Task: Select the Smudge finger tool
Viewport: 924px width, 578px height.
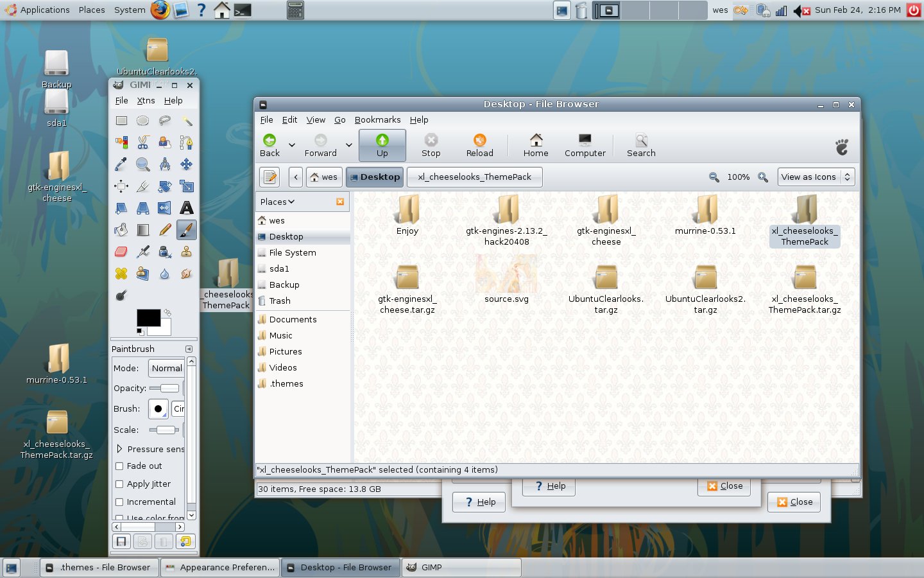Action: click(x=187, y=274)
